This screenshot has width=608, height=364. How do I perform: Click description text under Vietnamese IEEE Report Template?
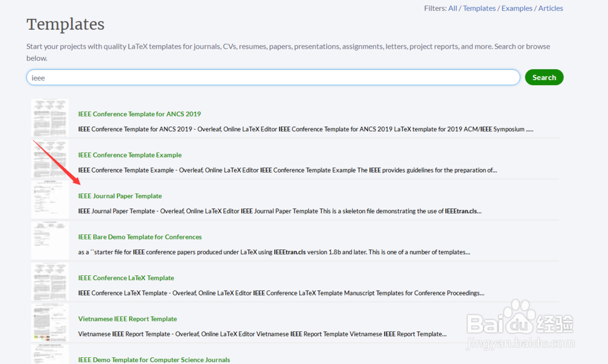tap(262, 334)
